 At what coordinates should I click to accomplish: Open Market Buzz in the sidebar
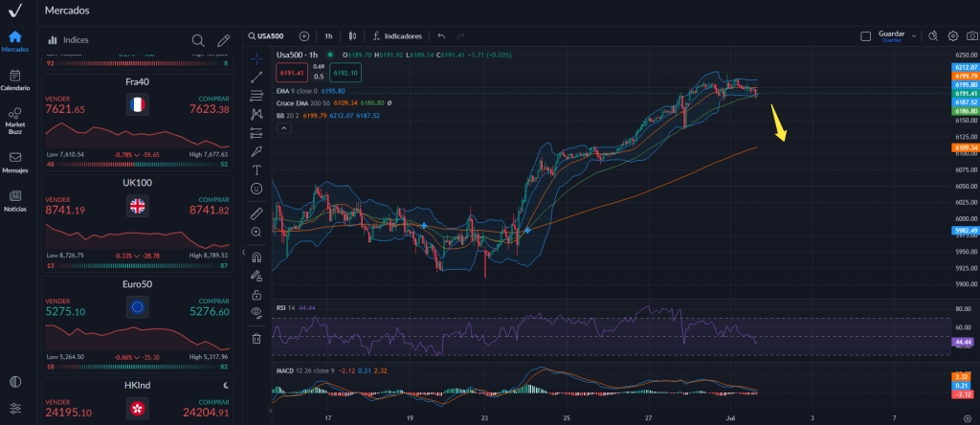click(15, 121)
